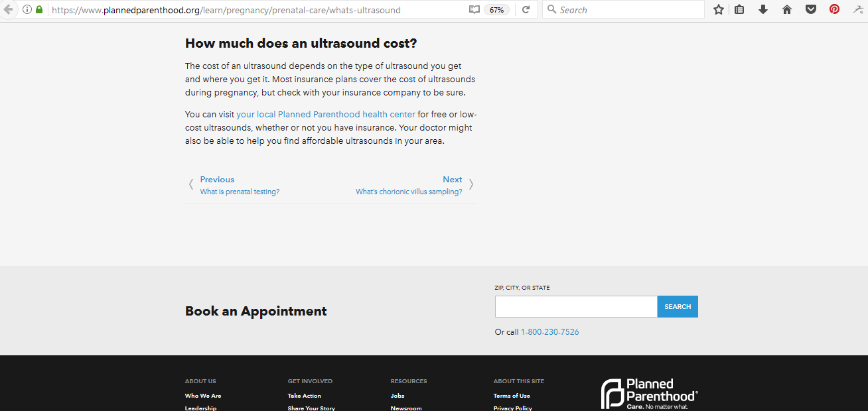Go to Previous article link
Viewport: 868px width, 411px height.
(217, 180)
